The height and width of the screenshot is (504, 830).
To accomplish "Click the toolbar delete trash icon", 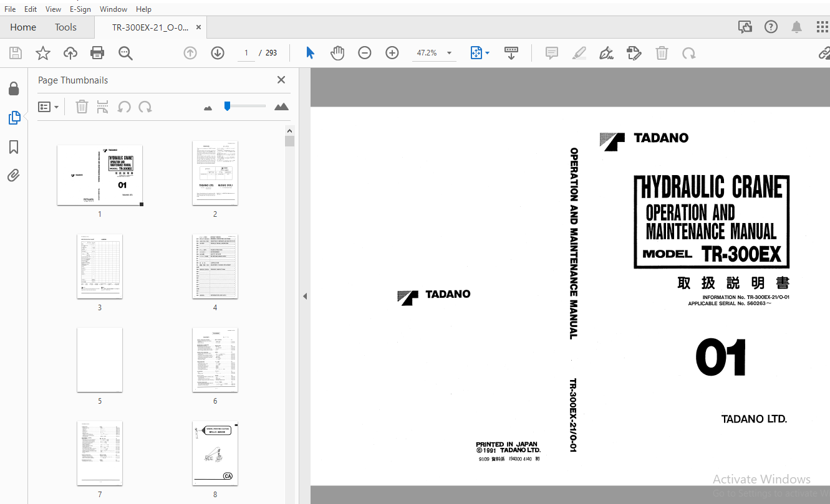I will pos(662,53).
